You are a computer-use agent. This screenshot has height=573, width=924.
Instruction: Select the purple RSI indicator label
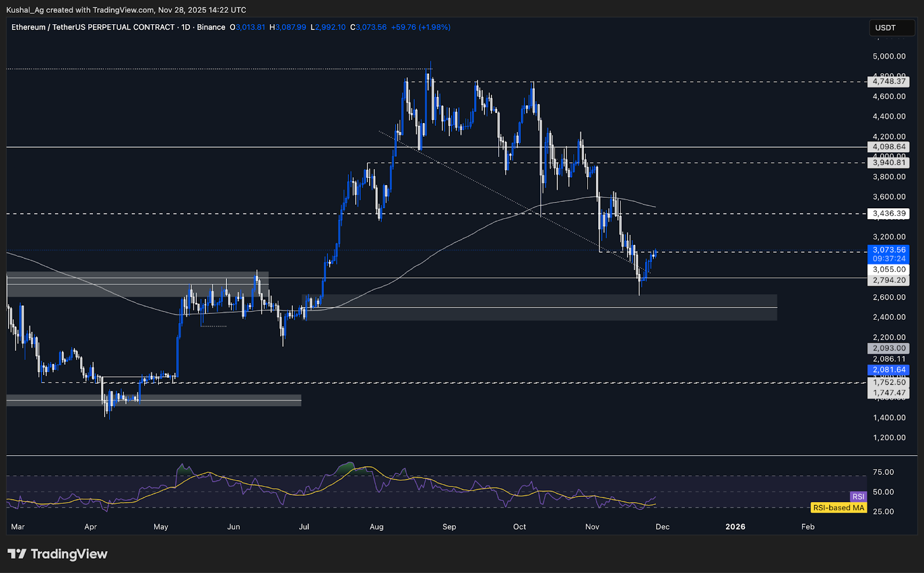858,497
